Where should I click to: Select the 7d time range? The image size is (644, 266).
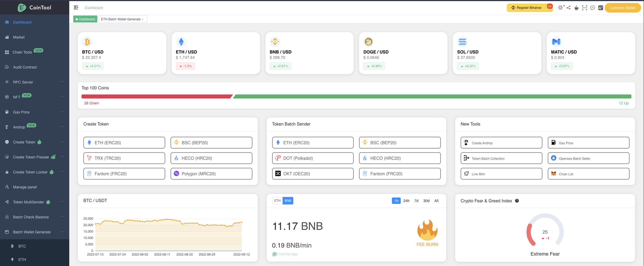coord(416,201)
